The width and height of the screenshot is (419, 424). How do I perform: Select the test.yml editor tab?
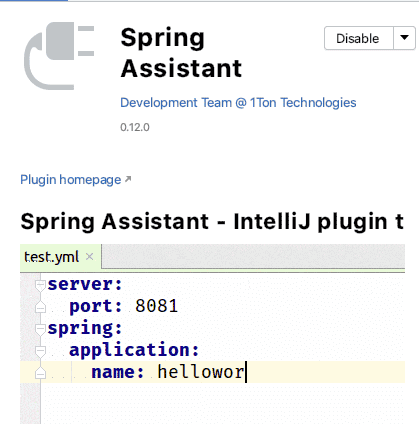coord(52,257)
